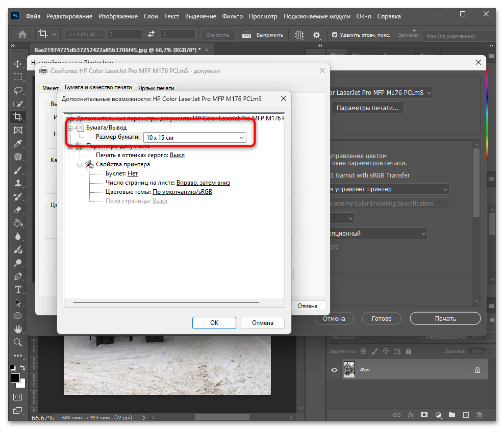Open Crop tool preset picker arrow
504x429 pixels.
[x=54, y=34]
